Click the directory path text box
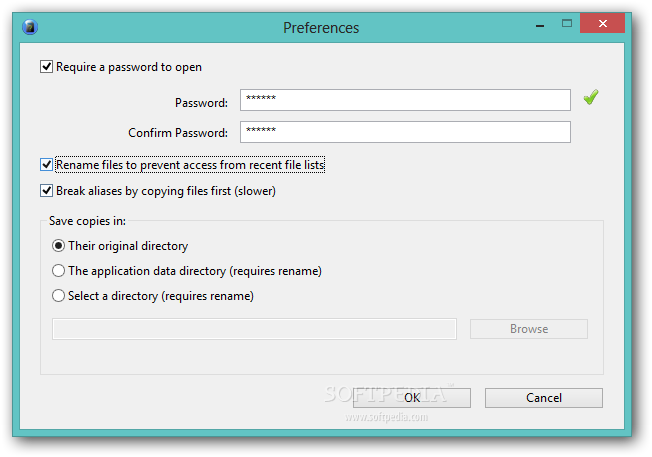652x457 pixels. (x=254, y=329)
